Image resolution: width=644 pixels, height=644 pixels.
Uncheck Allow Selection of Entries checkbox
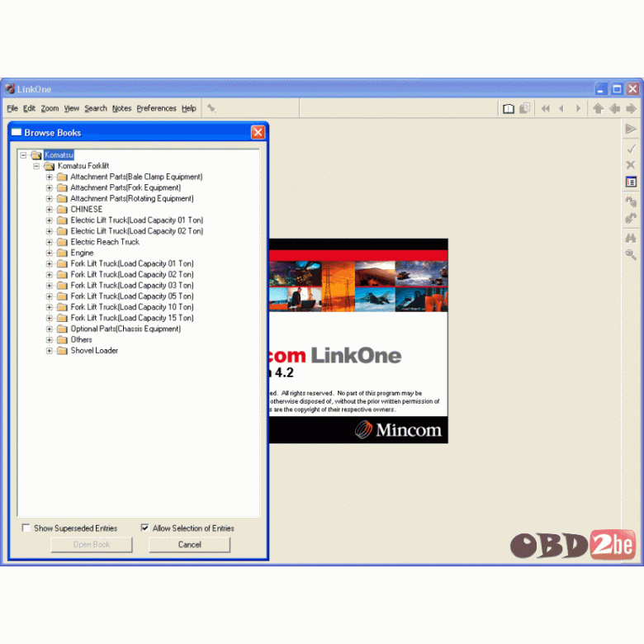[x=144, y=528]
